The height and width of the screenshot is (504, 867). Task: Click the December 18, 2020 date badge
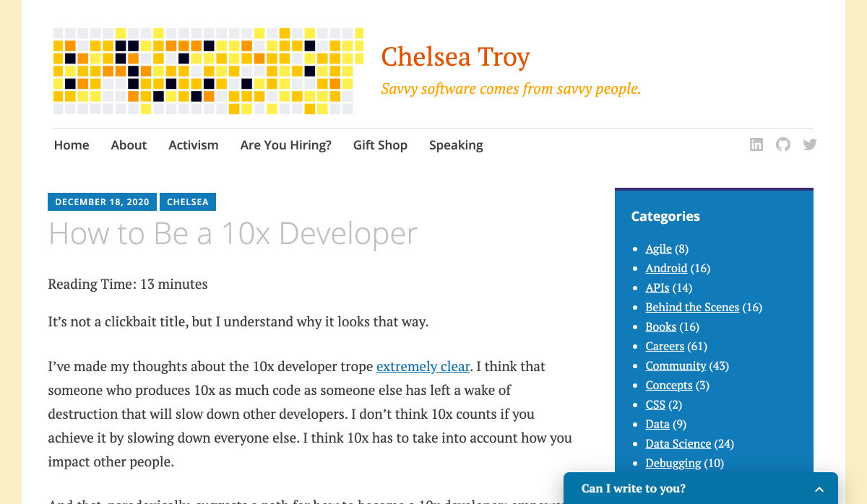click(x=102, y=202)
